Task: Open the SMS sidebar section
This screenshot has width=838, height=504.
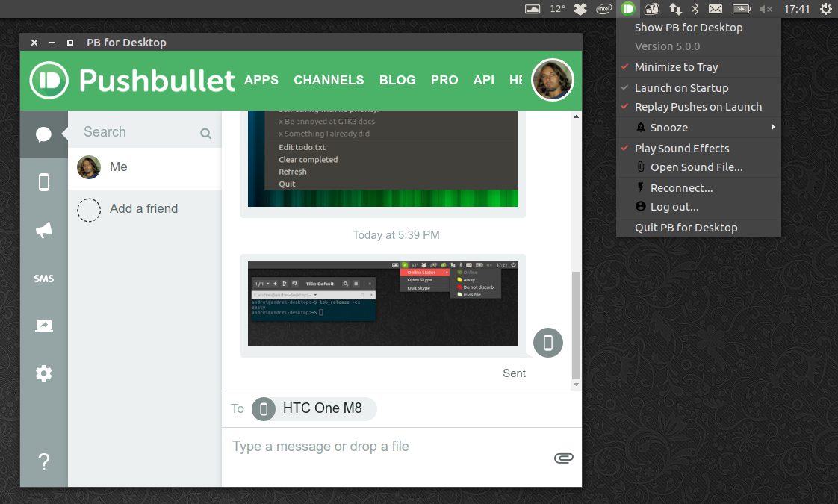Action: point(44,279)
